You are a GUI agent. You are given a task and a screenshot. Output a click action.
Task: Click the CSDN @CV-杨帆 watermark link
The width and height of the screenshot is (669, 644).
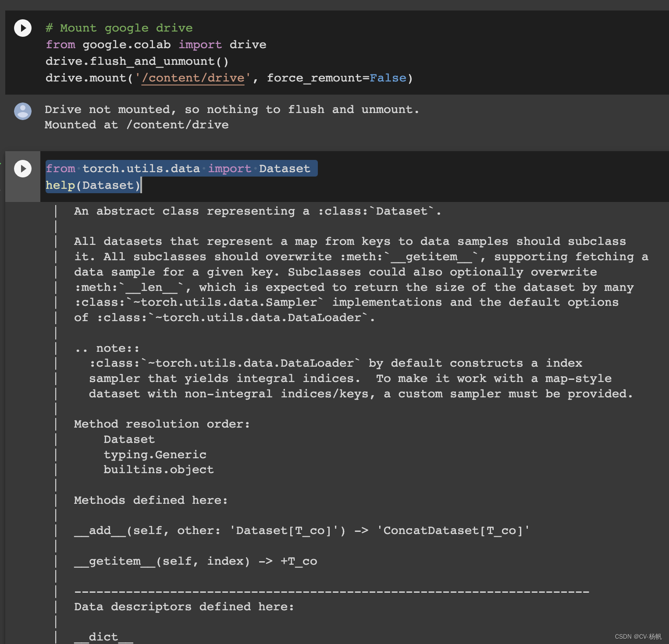[638, 637]
